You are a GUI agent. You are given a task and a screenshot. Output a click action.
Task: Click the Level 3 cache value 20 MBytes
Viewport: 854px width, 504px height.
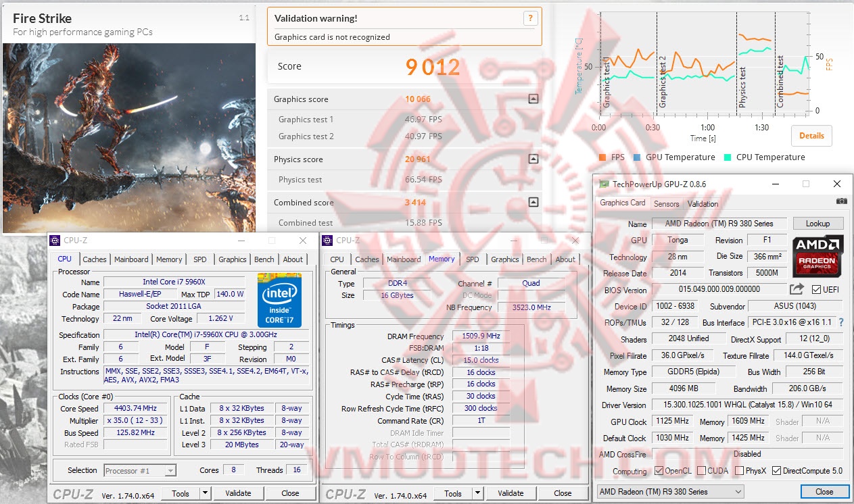tap(242, 445)
